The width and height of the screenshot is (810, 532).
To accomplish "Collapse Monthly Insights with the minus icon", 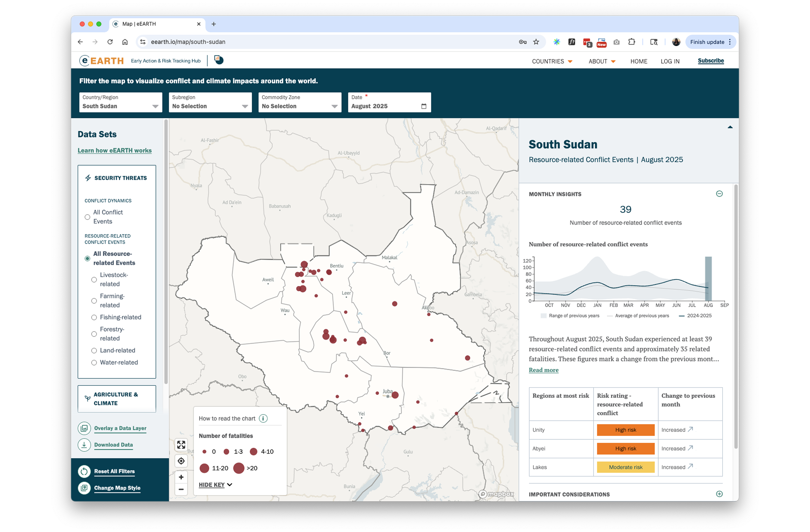I will pos(719,193).
